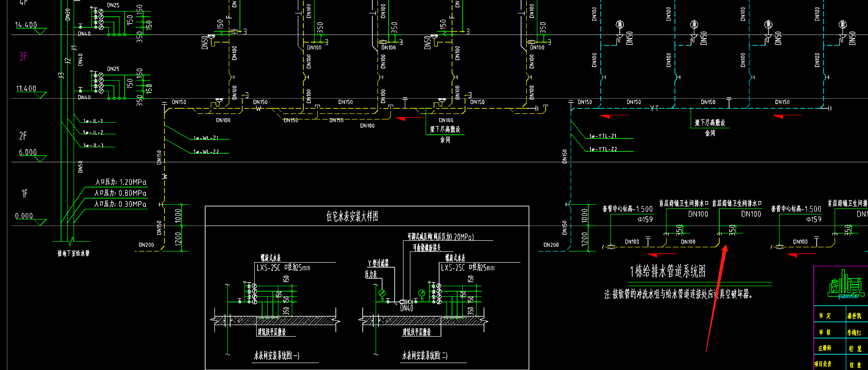Click the magenta 3F floor label

(x=23, y=56)
